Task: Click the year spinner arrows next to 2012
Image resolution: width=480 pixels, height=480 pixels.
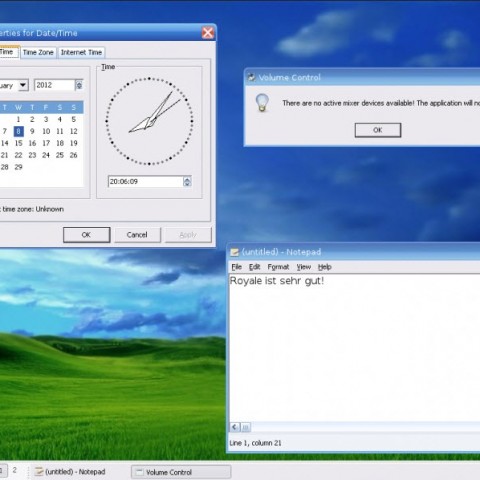Action: pyautogui.click(x=79, y=85)
